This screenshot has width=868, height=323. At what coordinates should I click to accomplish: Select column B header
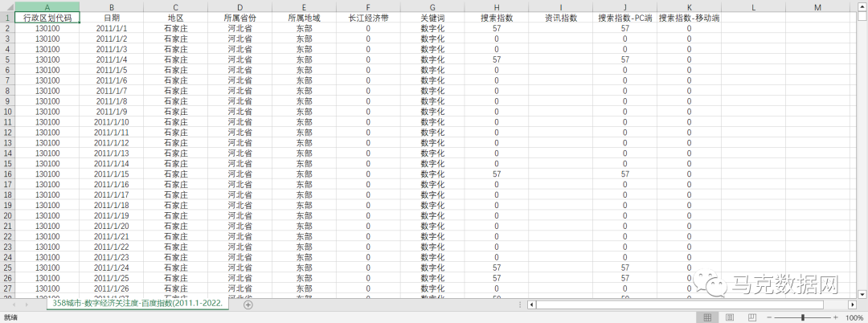click(111, 7)
